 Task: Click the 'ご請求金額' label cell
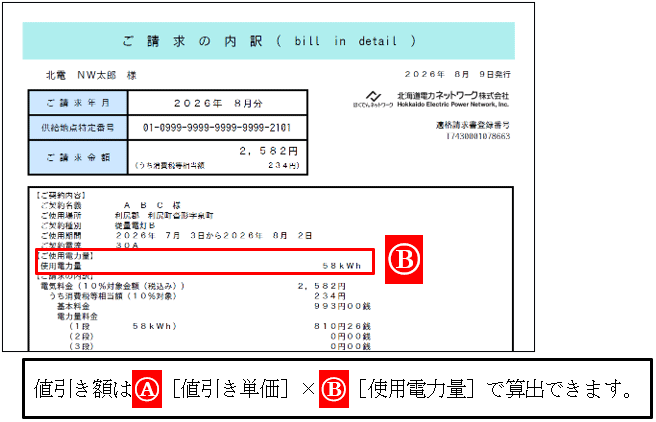pos(78,158)
